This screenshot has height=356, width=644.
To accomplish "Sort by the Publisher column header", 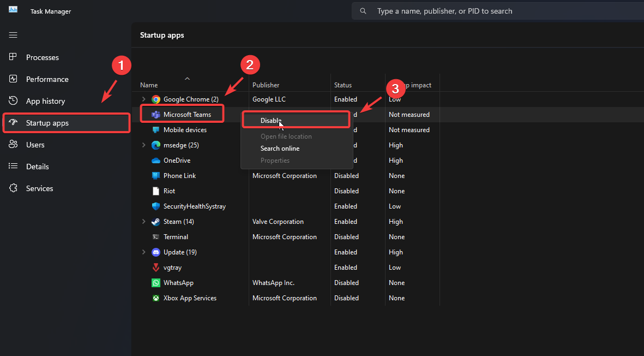I will [266, 85].
